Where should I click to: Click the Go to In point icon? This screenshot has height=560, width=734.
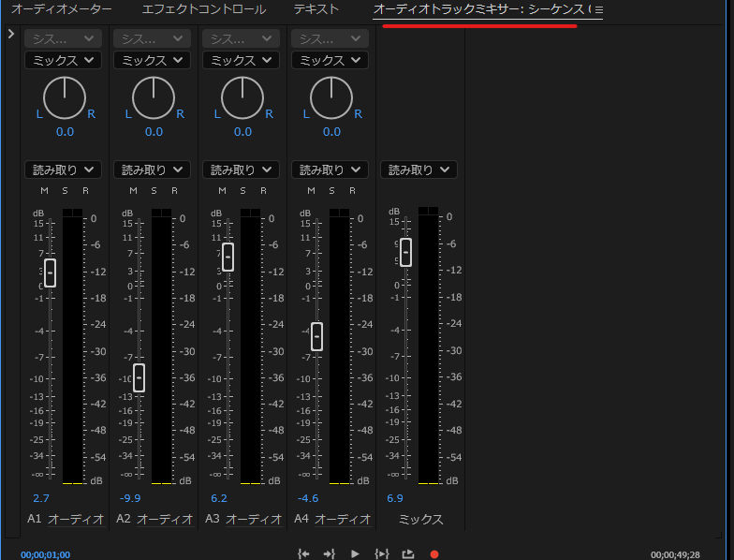pos(303,553)
